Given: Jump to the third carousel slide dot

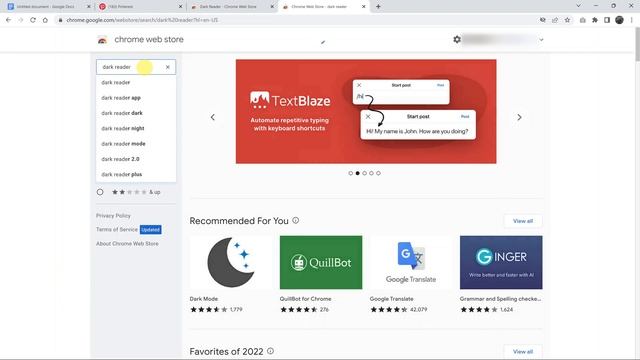Looking at the screenshot, I should point(364,173).
